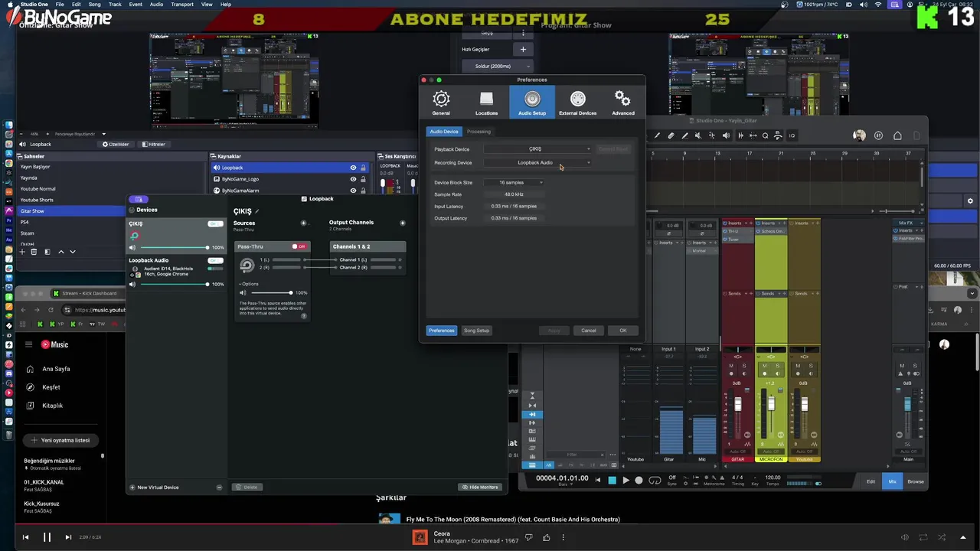980x551 pixels.
Task: Click the Studio One Play button
Action: tap(626, 481)
